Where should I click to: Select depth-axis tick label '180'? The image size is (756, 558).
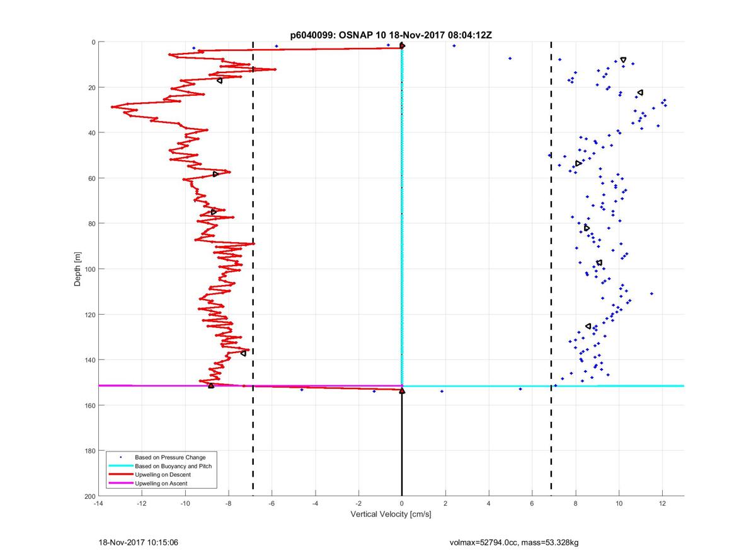click(89, 451)
